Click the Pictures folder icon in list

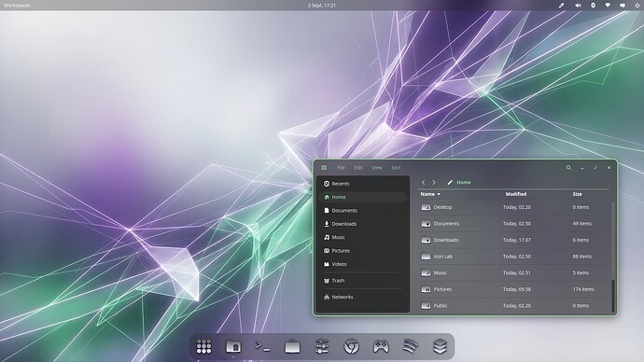pos(426,289)
